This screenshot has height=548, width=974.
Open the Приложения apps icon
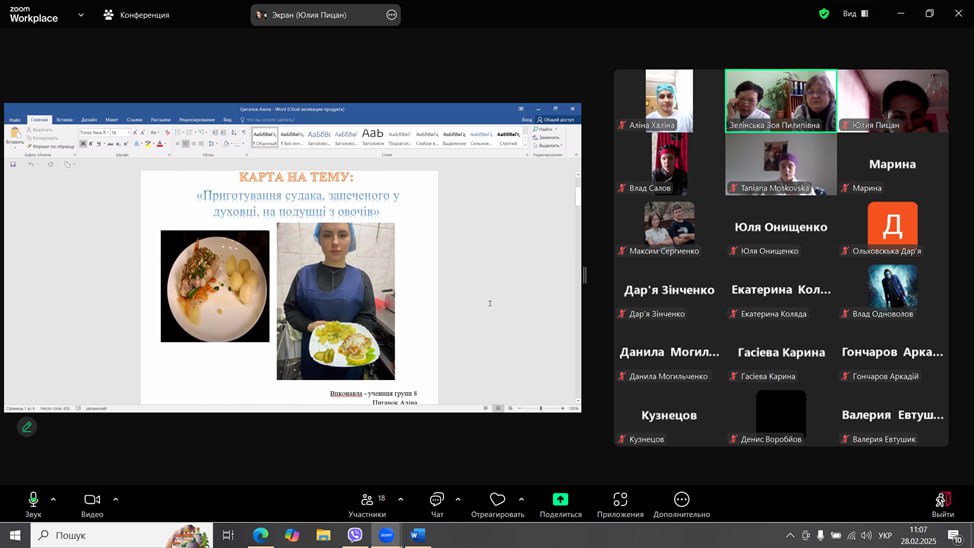click(620, 501)
